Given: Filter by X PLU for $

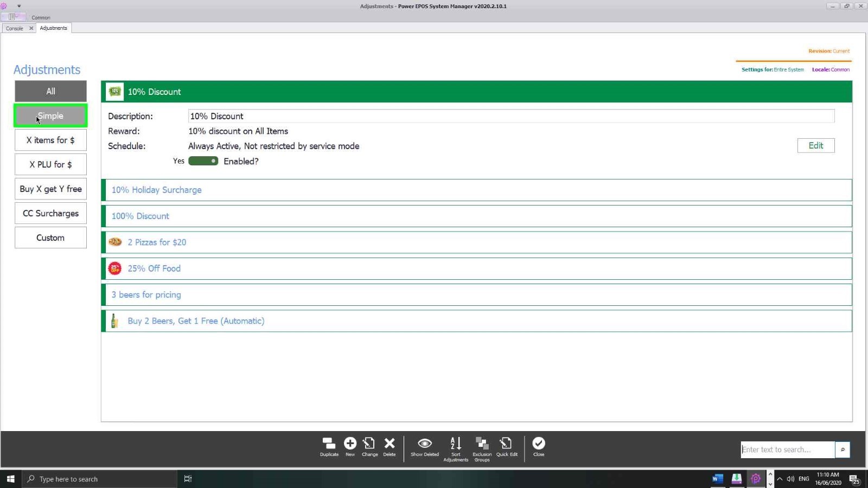Looking at the screenshot, I should pyautogui.click(x=50, y=164).
